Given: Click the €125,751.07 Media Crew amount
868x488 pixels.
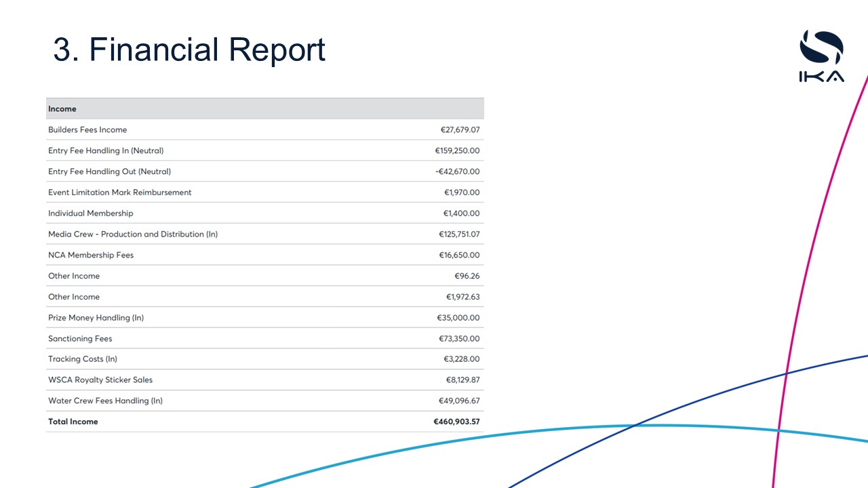Looking at the screenshot, I should coord(459,235).
